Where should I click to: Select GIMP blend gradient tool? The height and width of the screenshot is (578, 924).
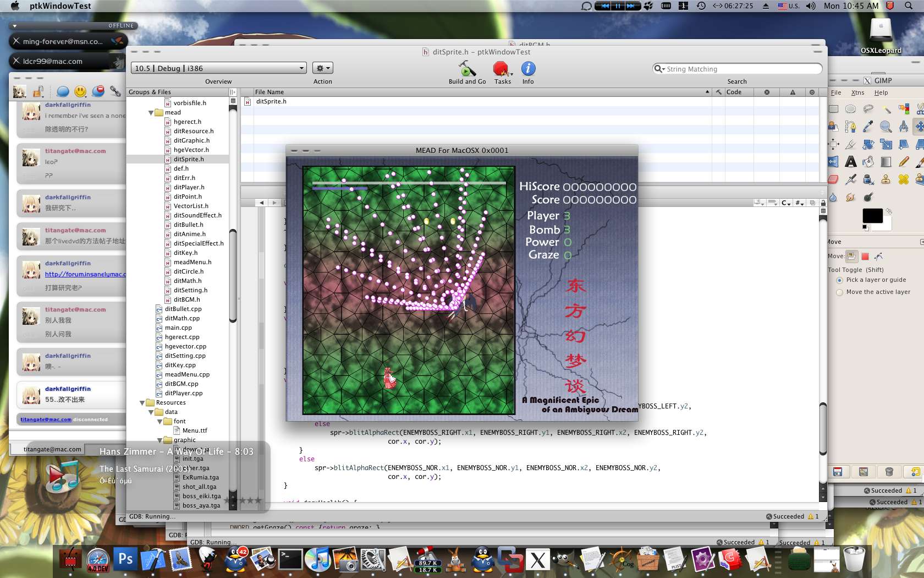886,162
